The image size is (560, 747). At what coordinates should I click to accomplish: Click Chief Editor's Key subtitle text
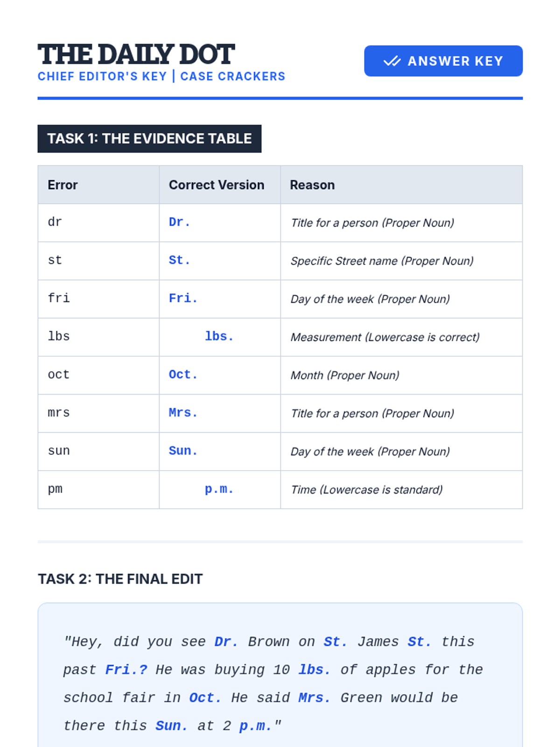point(102,77)
